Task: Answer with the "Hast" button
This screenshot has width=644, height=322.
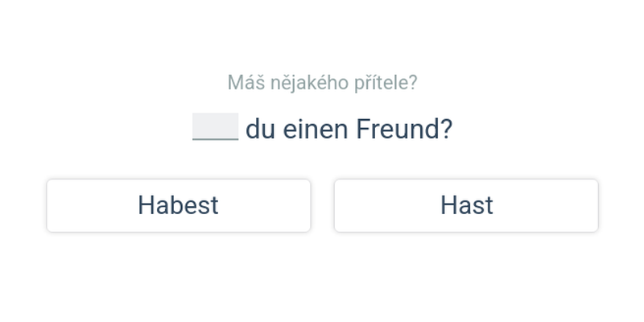Action: [x=466, y=205]
